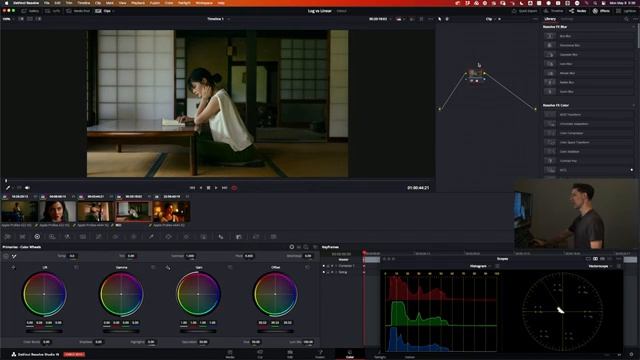Open project settings gear icon

[x=632, y=354]
